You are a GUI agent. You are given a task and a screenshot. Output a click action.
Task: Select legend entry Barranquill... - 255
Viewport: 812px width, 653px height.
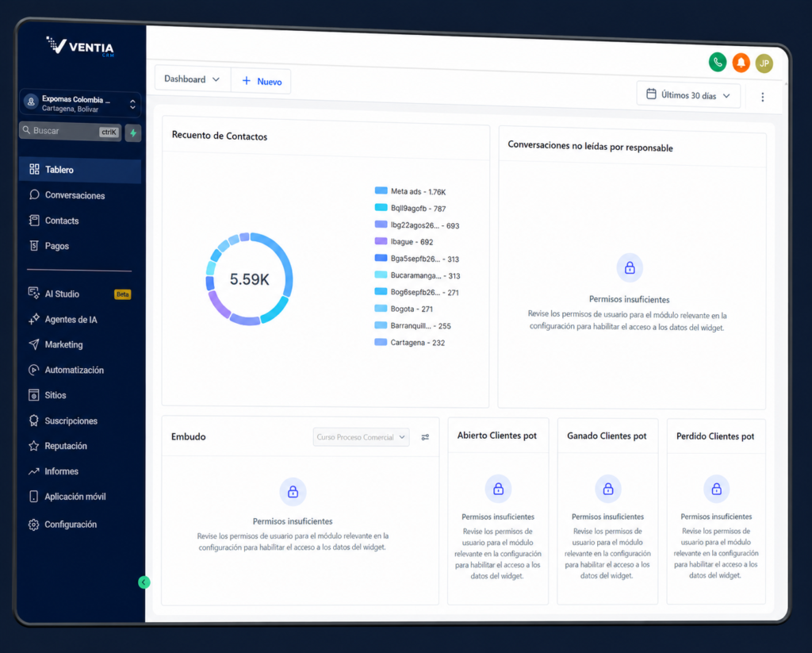(412, 325)
